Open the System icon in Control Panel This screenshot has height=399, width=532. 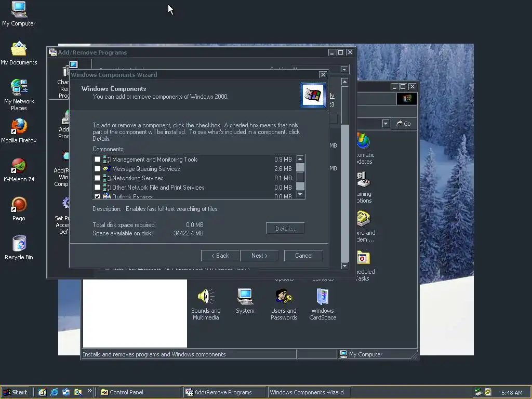pos(245,301)
